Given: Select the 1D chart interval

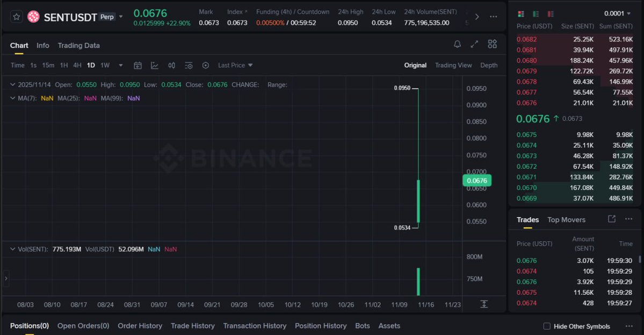Looking at the screenshot, I should pyautogui.click(x=91, y=66).
